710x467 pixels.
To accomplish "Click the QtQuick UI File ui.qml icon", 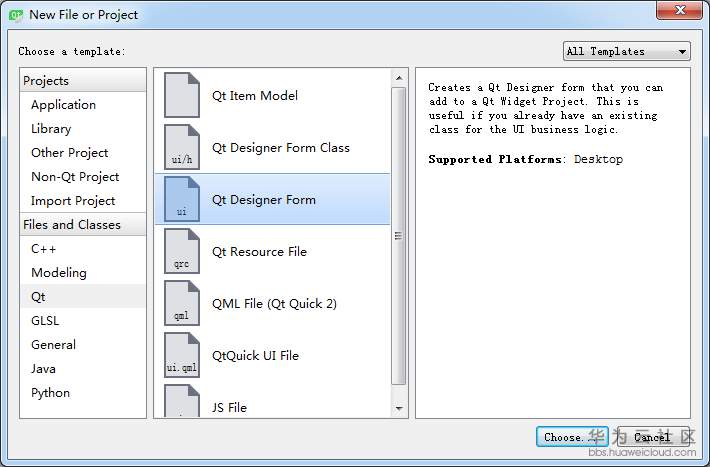I will click(182, 355).
